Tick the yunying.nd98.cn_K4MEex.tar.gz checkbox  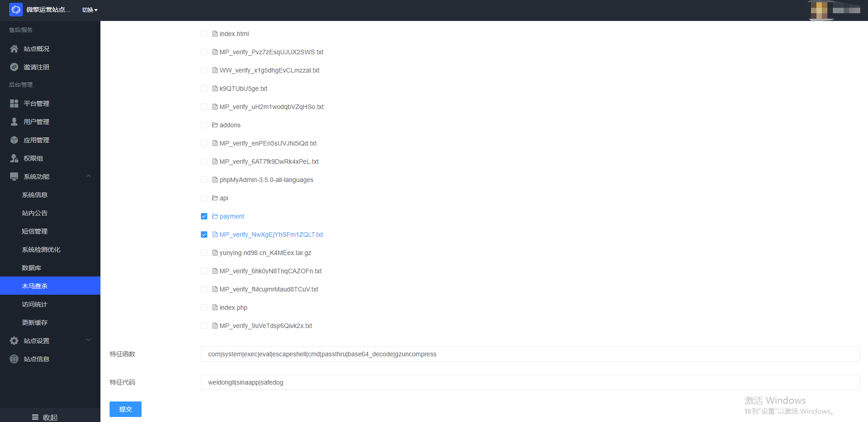point(204,253)
